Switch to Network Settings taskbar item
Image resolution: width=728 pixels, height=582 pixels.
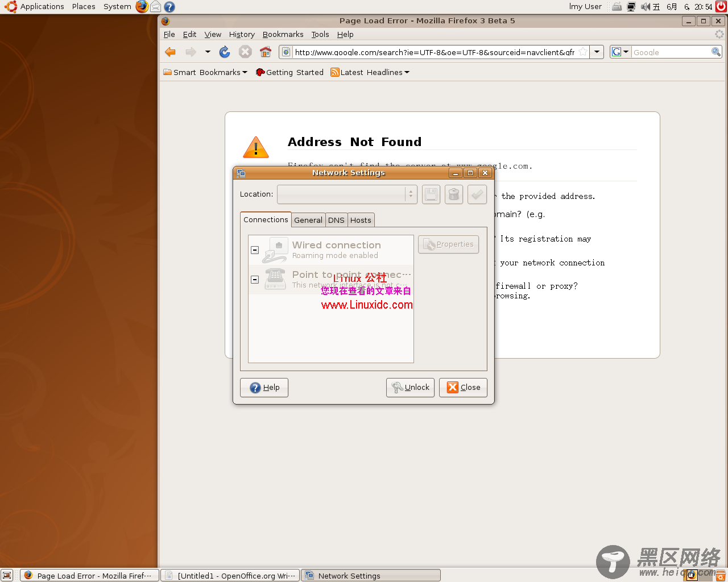pyautogui.click(x=370, y=575)
